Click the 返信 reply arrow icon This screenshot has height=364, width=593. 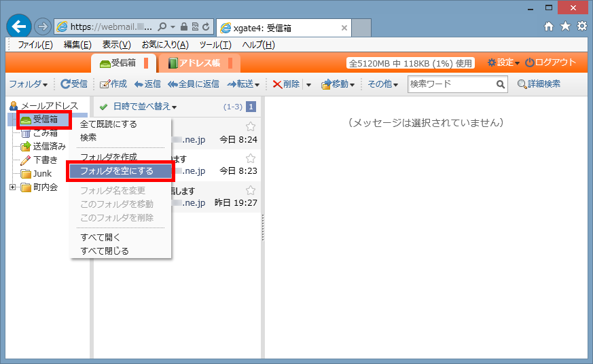[x=139, y=84]
